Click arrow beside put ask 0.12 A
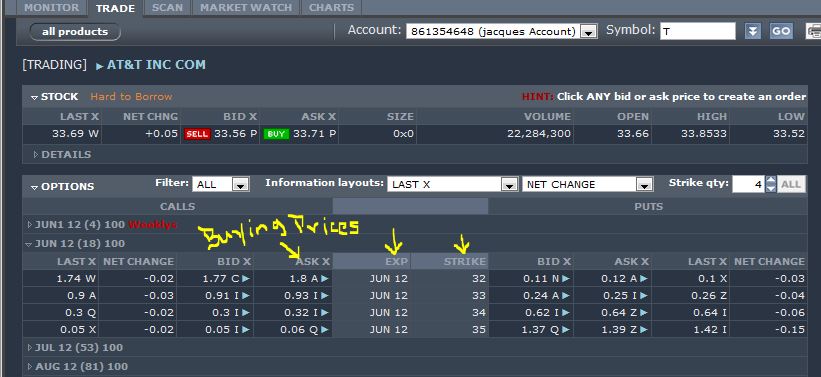The image size is (821, 377). point(644,279)
